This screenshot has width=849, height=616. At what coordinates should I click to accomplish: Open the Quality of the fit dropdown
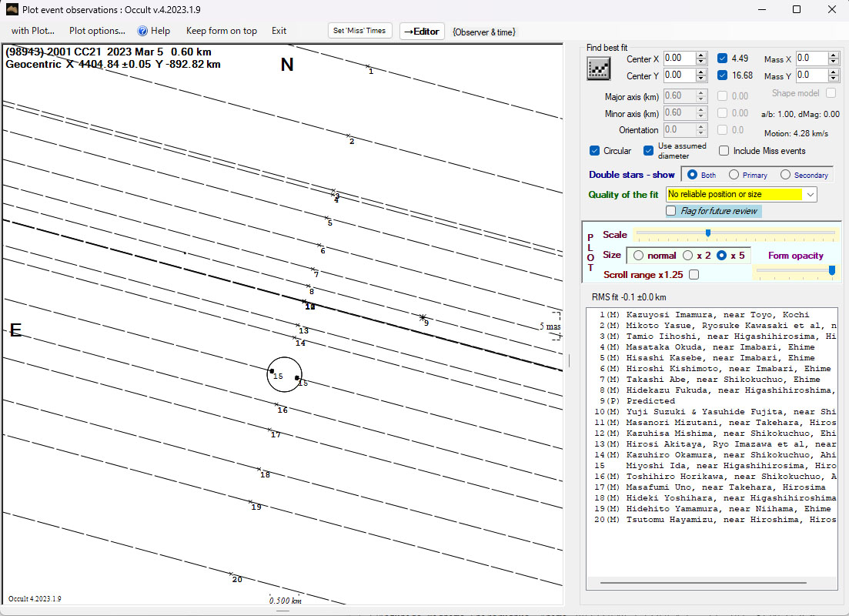pyautogui.click(x=810, y=195)
